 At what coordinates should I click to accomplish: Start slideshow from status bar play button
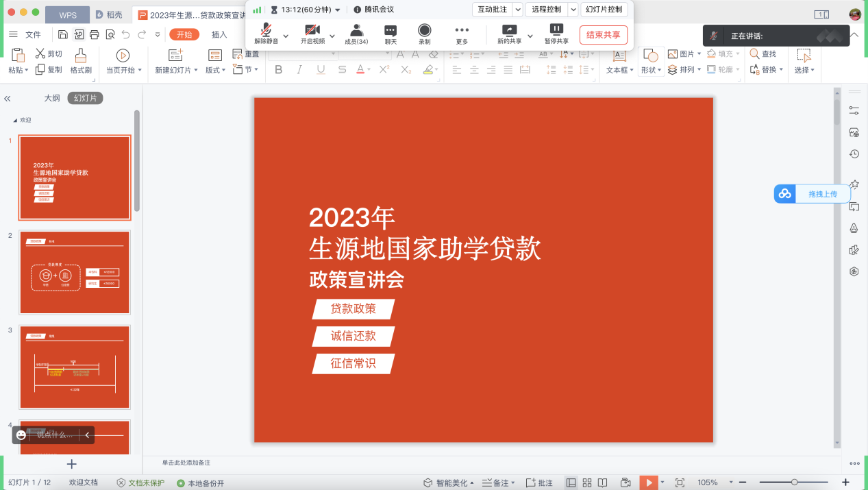tap(647, 482)
